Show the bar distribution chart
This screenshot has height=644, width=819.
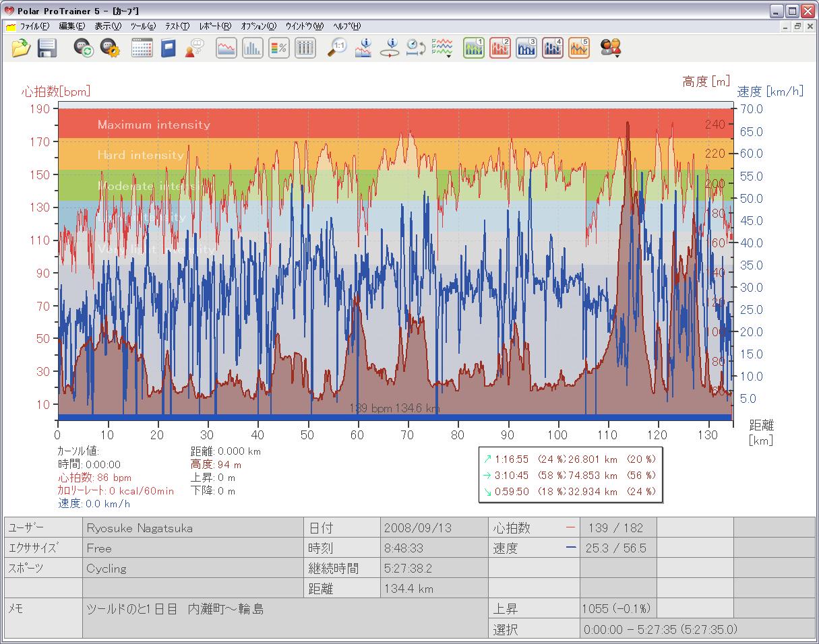(x=253, y=48)
